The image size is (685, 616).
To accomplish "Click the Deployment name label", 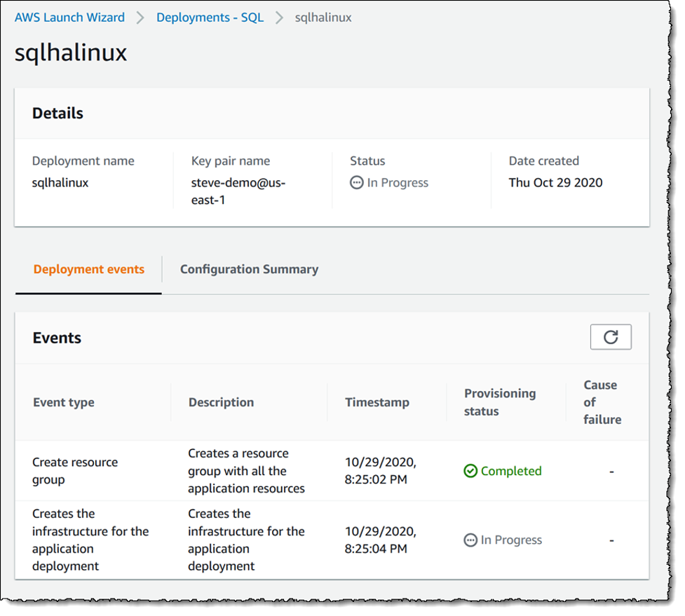I will click(83, 160).
